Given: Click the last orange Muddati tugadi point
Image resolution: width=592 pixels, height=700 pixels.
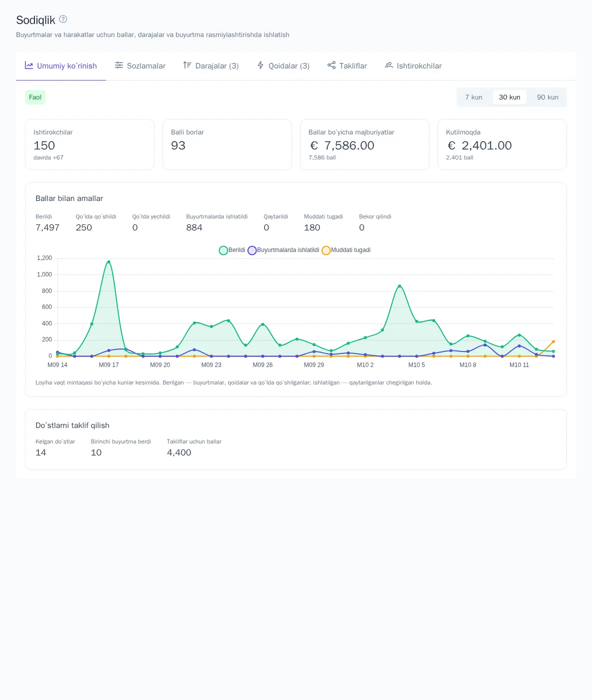Looking at the screenshot, I should [553, 341].
